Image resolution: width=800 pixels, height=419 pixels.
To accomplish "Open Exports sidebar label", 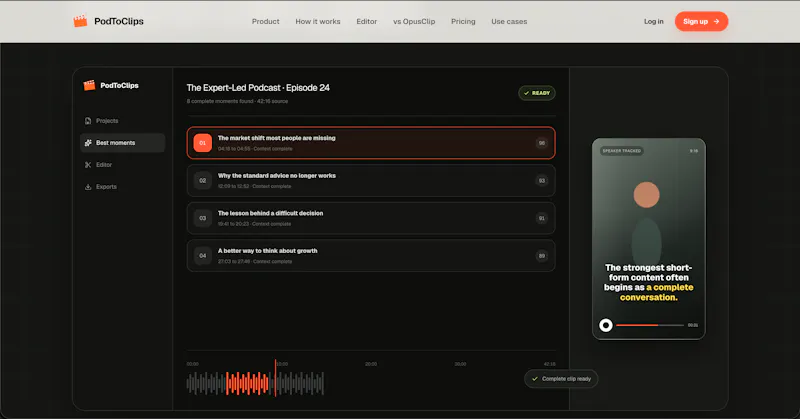I will coord(106,187).
